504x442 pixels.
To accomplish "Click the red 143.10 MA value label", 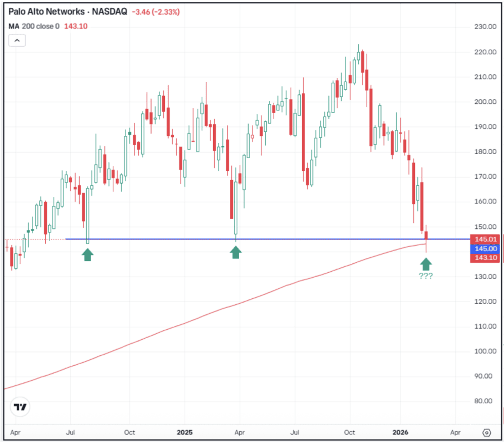I will 485,258.
